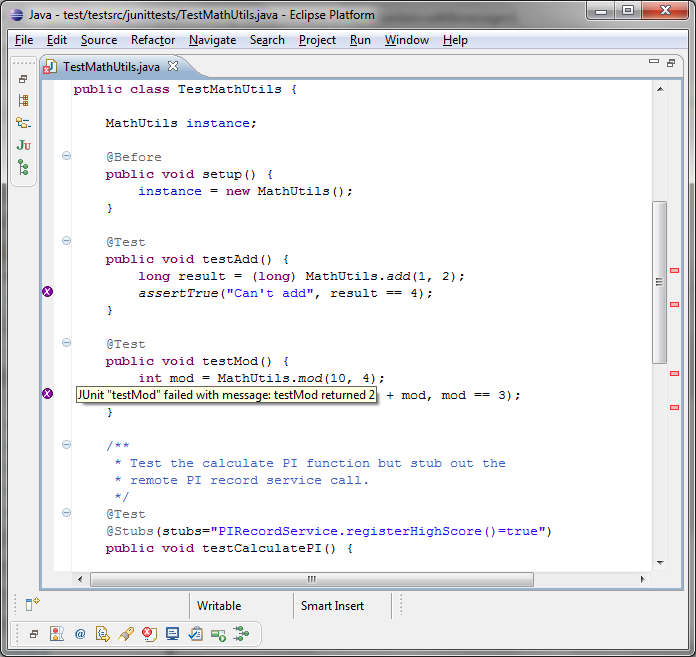Open the Navigate menu

[x=213, y=40]
